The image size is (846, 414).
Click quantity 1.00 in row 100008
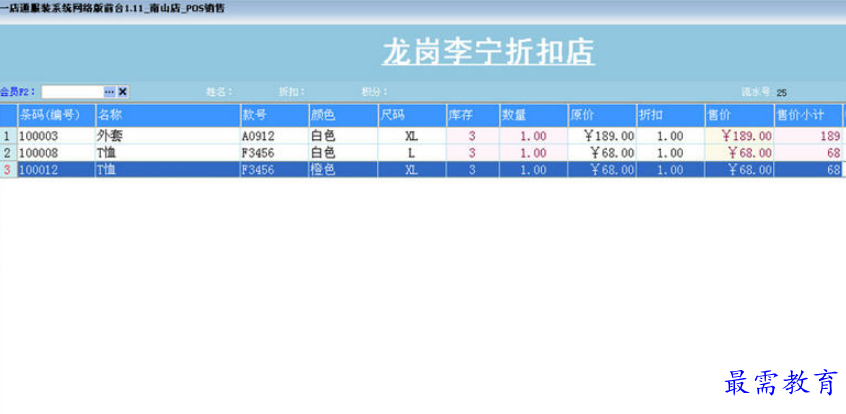(534, 153)
